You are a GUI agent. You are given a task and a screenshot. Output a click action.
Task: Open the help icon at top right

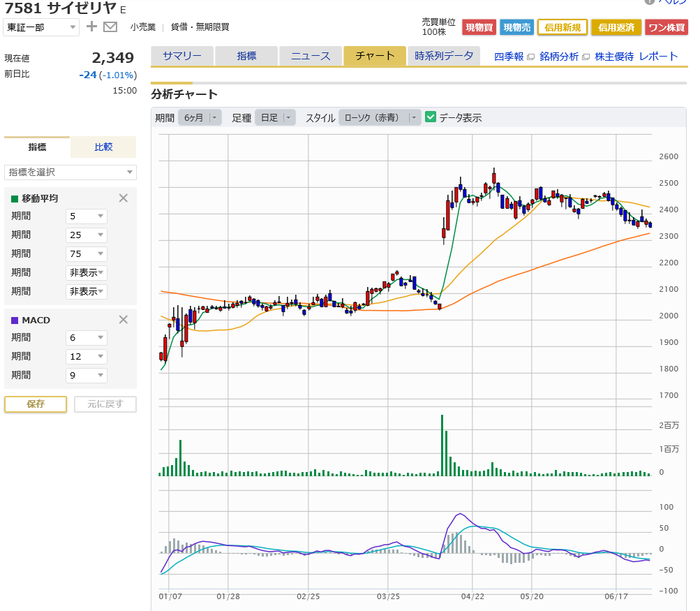click(650, 2)
